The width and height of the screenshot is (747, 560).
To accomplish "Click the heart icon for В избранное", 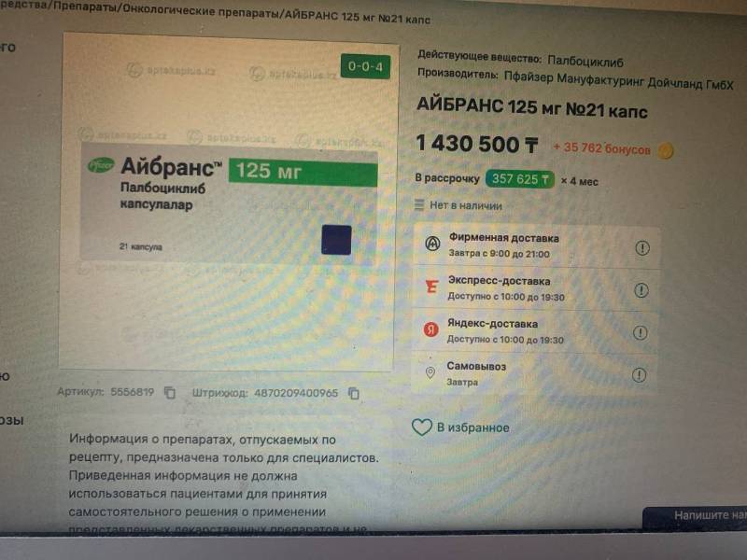I will tap(422, 427).
